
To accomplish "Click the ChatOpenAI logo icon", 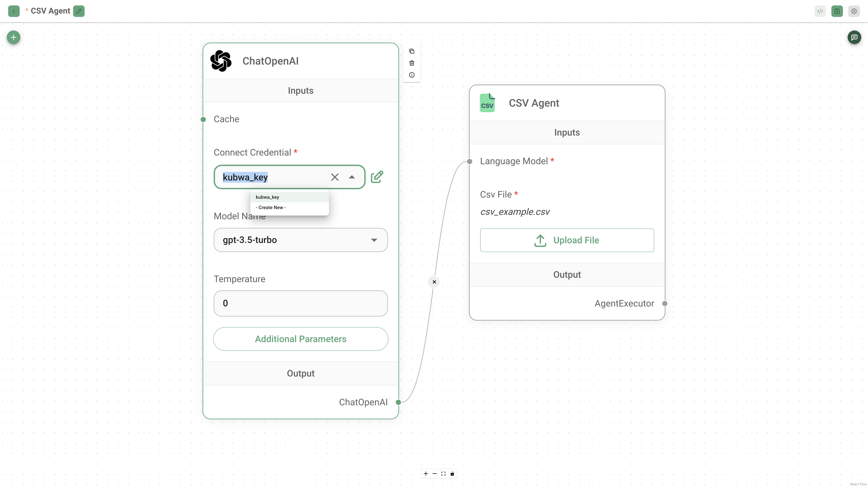I will (221, 61).
